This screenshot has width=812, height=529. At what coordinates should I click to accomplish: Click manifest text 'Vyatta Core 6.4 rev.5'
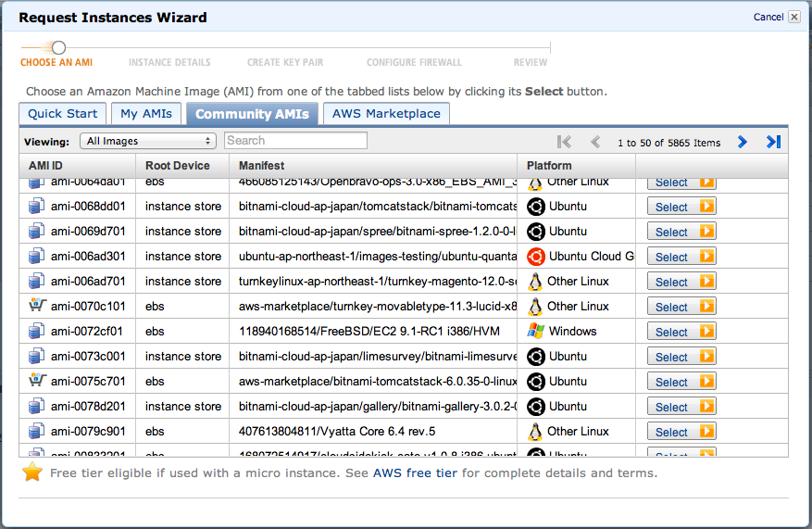coord(377,431)
